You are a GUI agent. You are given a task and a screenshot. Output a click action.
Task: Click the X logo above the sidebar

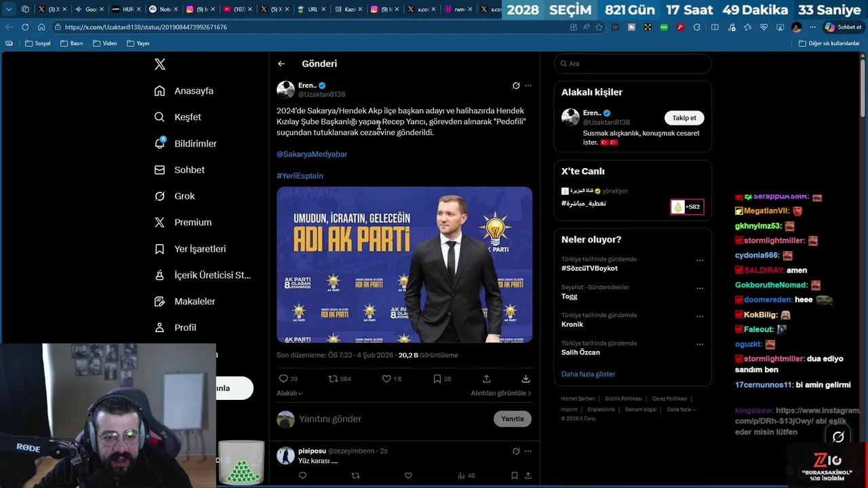tap(160, 64)
